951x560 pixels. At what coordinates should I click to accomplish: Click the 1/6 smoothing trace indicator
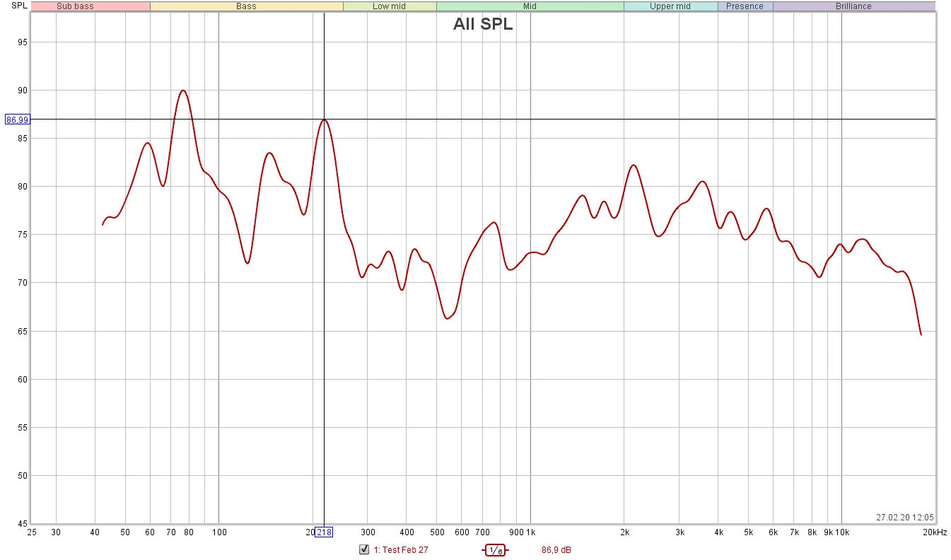(495, 550)
